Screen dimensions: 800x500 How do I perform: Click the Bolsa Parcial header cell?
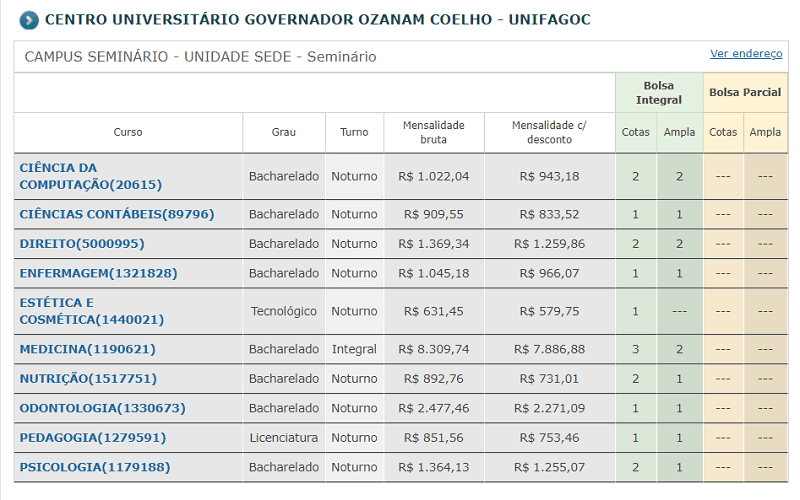[x=745, y=93]
